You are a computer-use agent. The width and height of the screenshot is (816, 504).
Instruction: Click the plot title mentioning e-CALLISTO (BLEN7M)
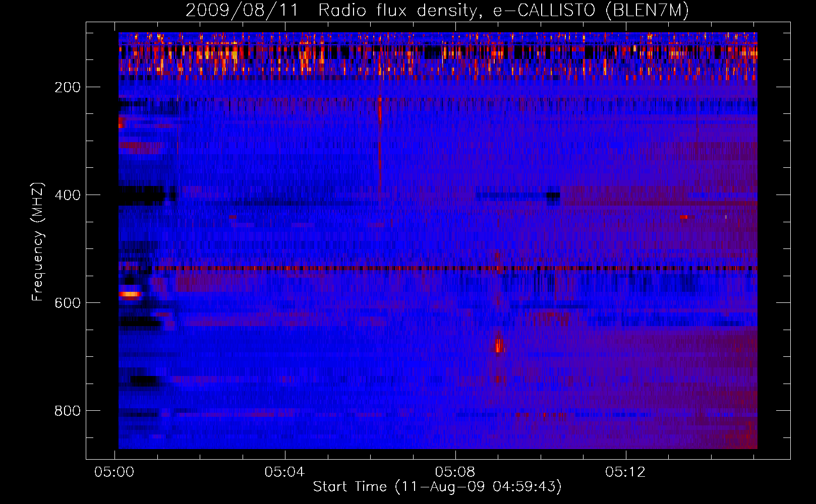(x=437, y=10)
